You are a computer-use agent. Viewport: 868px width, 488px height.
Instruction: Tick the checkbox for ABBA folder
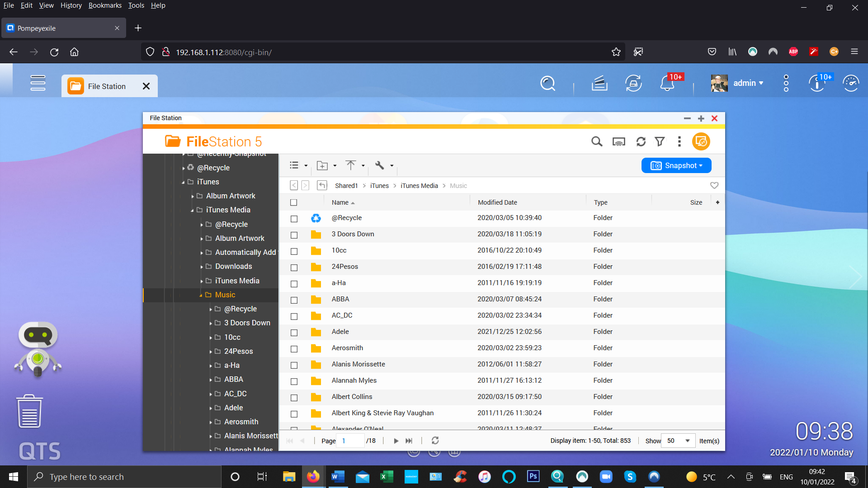pos(294,300)
